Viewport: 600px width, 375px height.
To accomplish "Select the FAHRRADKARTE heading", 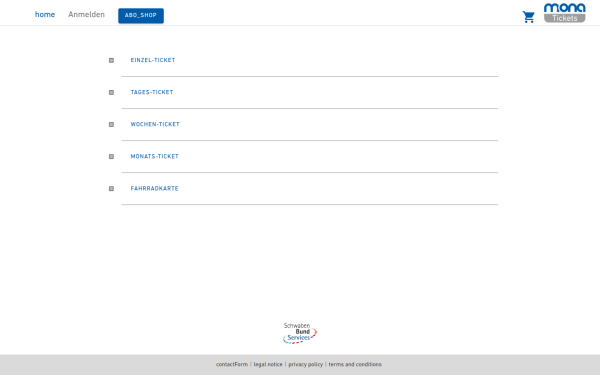I will (155, 189).
